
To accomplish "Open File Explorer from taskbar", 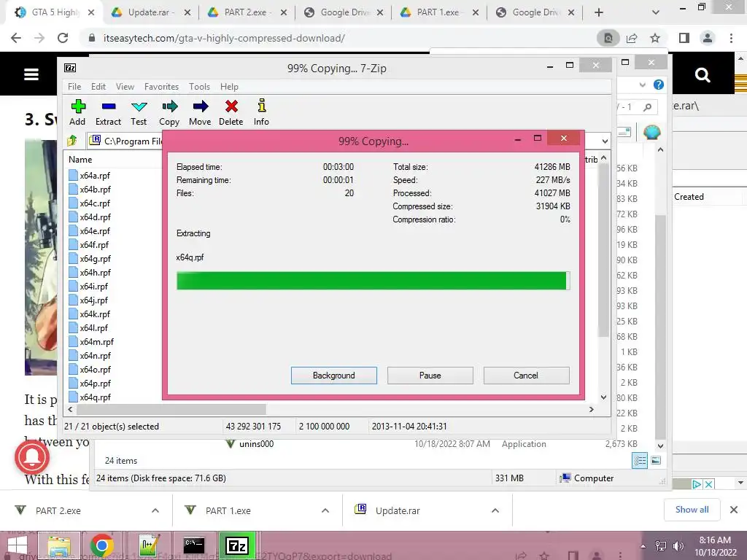I will [x=59, y=545].
